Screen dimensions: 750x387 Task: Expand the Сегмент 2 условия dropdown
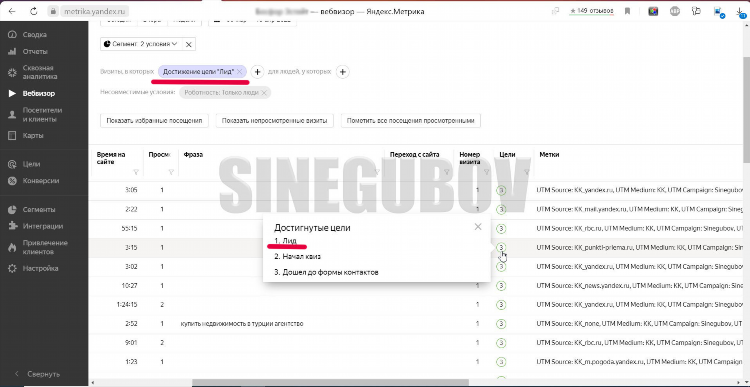(x=140, y=44)
